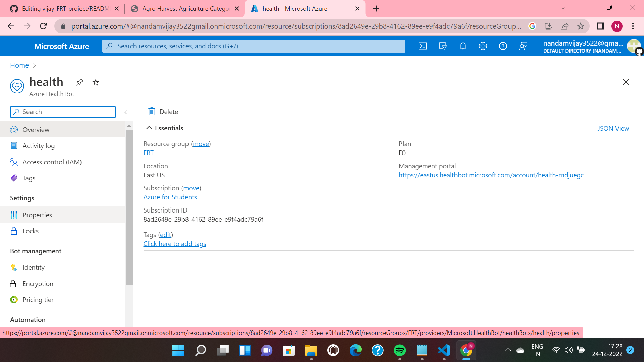Viewport: 644px width, 362px height.
Task: Open Directories and subscriptions filter icon
Action: pyautogui.click(x=443, y=46)
